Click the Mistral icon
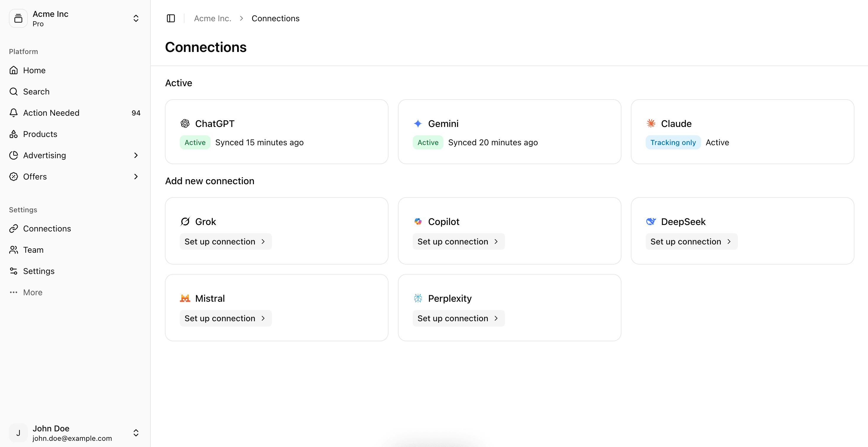Image resolution: width=868 pixels, height=447 pixels. [x=185, y=298]
